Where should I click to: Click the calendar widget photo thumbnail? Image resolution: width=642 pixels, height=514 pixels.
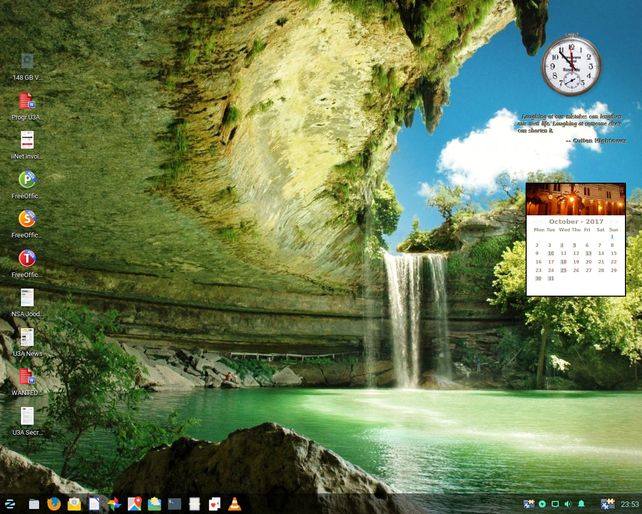pyautogui.click(x=576, y=199)
